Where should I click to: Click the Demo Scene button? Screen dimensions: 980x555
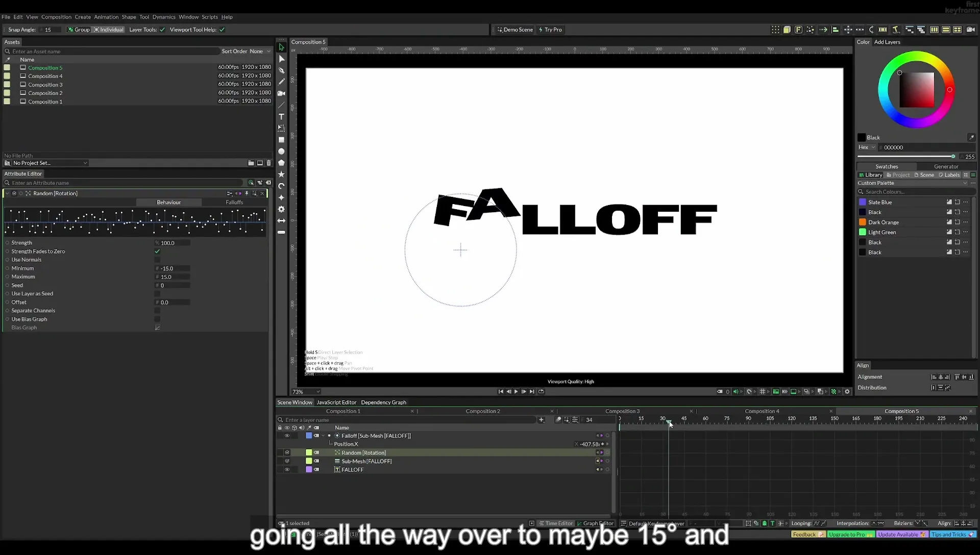tap(516, 30)
